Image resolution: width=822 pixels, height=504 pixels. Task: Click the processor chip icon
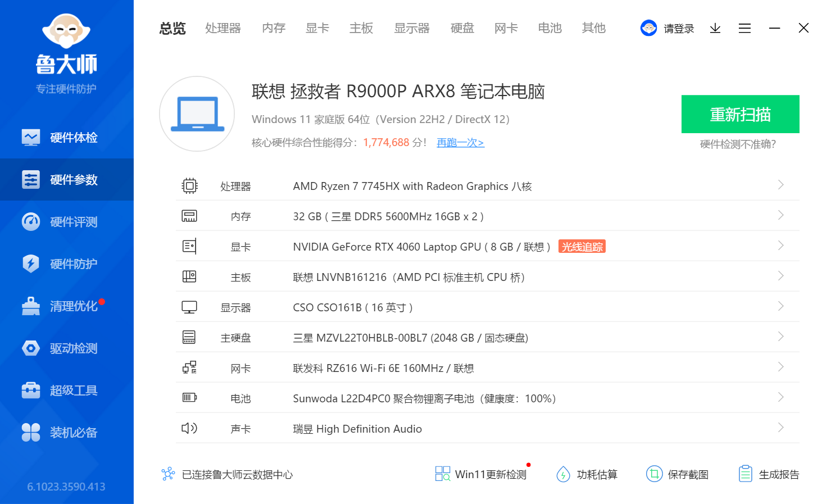(x=189, y=185)
